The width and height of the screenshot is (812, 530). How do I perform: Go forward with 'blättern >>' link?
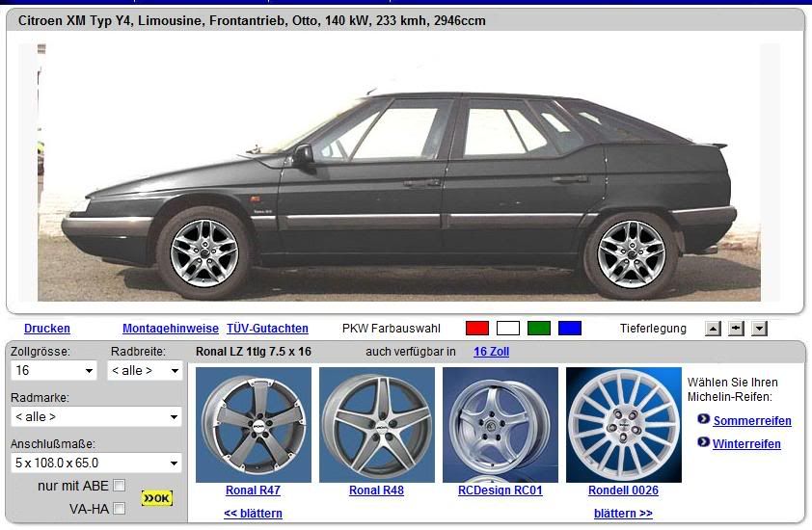(x=623, y=514)
